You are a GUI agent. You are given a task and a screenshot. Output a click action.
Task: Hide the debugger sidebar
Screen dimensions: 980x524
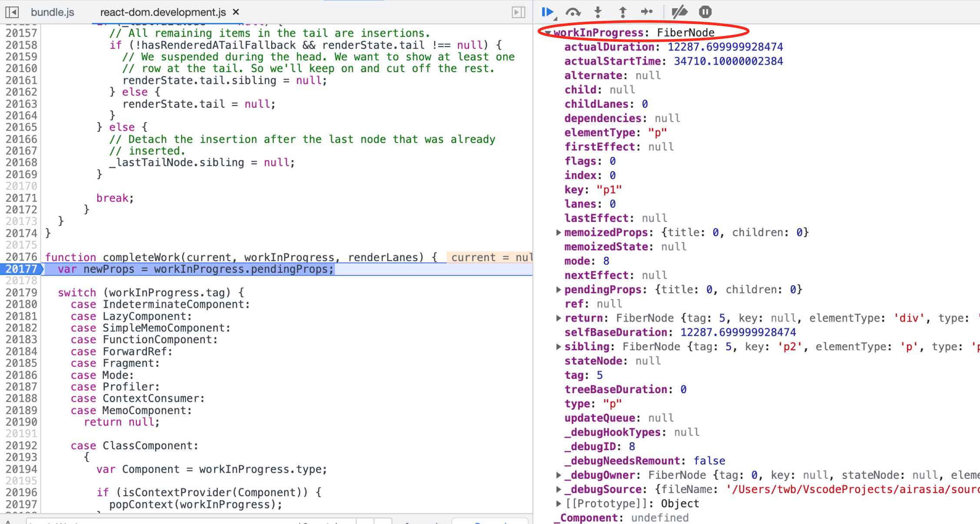point(518,12)
